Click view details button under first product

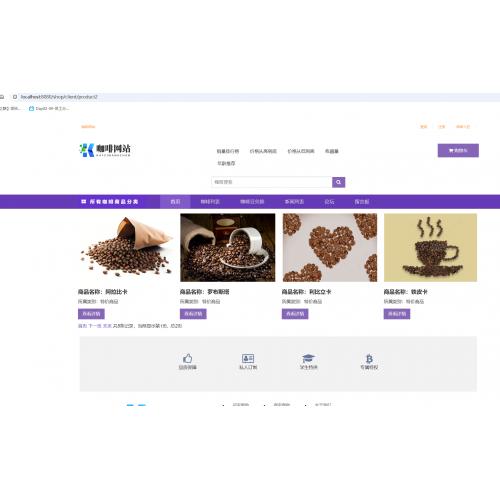tap(91, 314)
